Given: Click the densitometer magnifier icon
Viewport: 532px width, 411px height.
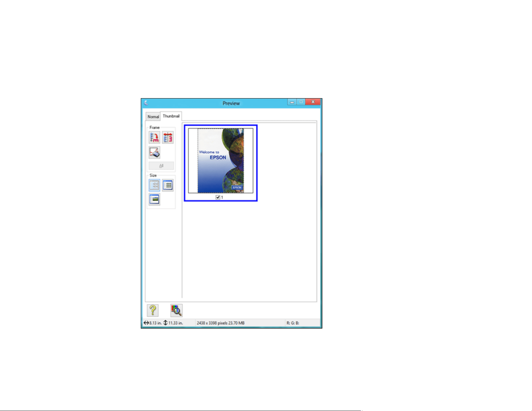Looking at the screenshot, I should tap(176, 310).
